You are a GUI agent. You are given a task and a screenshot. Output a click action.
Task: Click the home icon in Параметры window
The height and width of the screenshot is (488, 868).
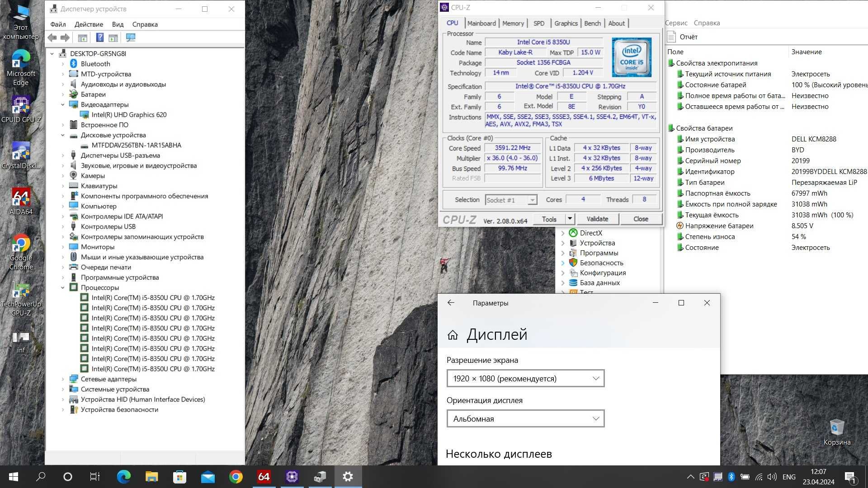coord(453,335)
